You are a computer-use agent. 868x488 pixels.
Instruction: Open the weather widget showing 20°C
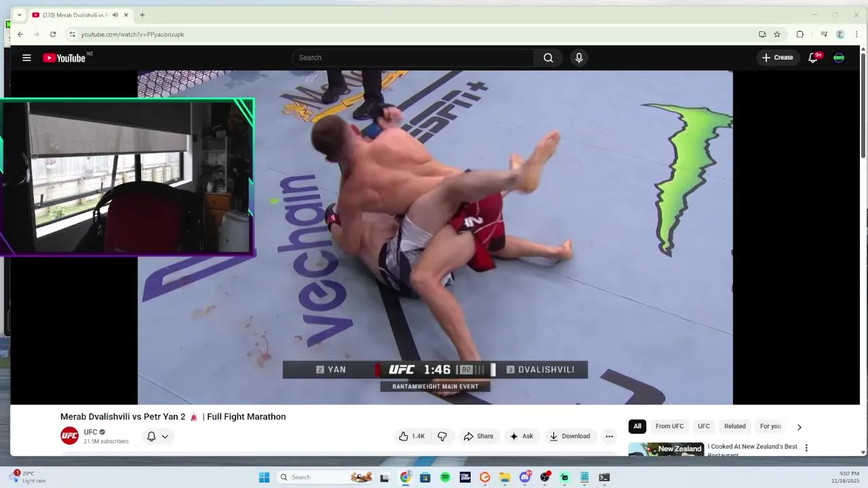27,477
